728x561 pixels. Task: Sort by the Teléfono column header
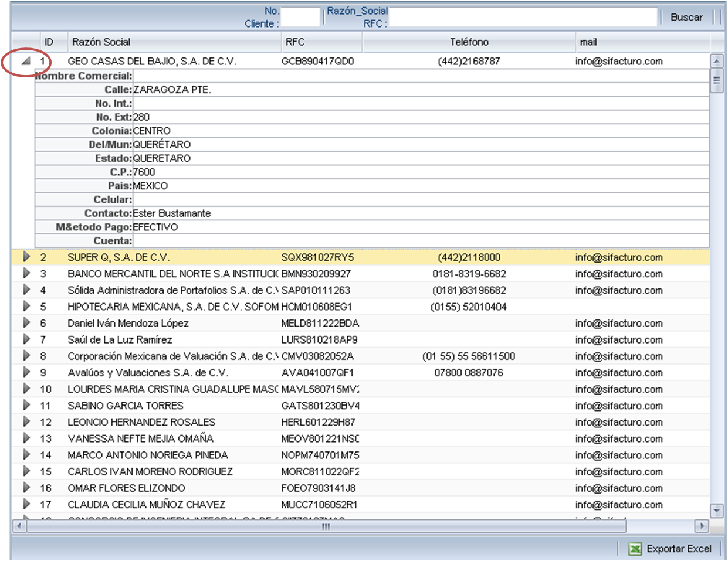click(469, 42)
